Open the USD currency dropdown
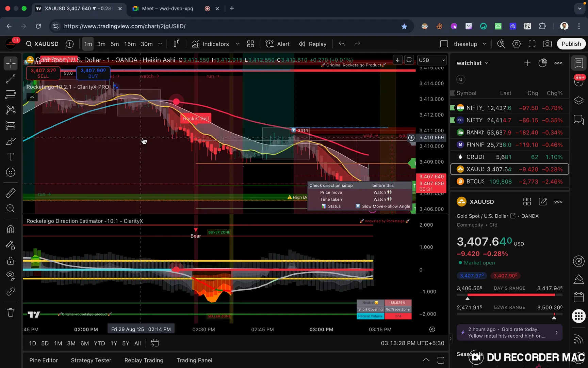 point(431,60)
